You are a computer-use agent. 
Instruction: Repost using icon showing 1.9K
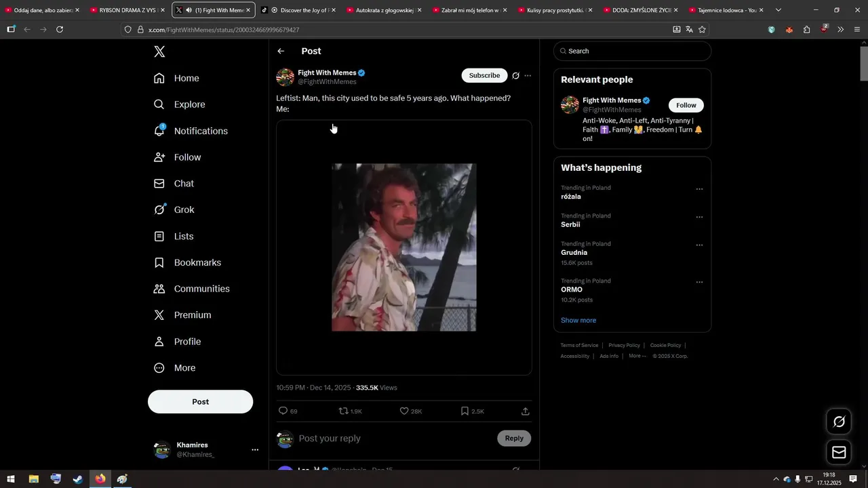pyautogui.click(x=351, y=411)
